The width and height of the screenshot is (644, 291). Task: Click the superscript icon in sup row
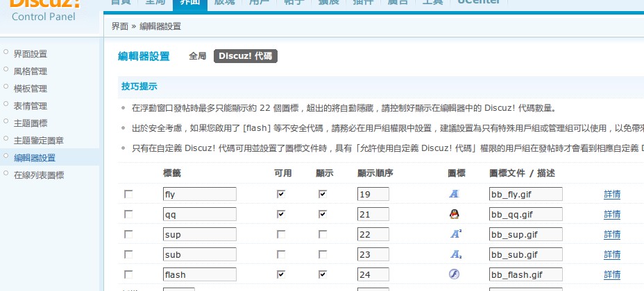tap(455, 234)
